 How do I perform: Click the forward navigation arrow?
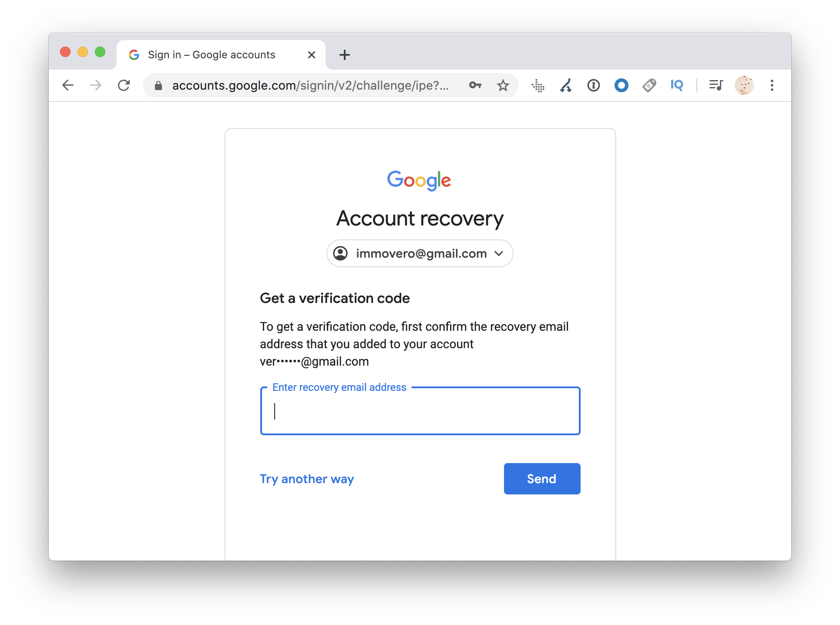pyautogui.click(x=95, y=85)
